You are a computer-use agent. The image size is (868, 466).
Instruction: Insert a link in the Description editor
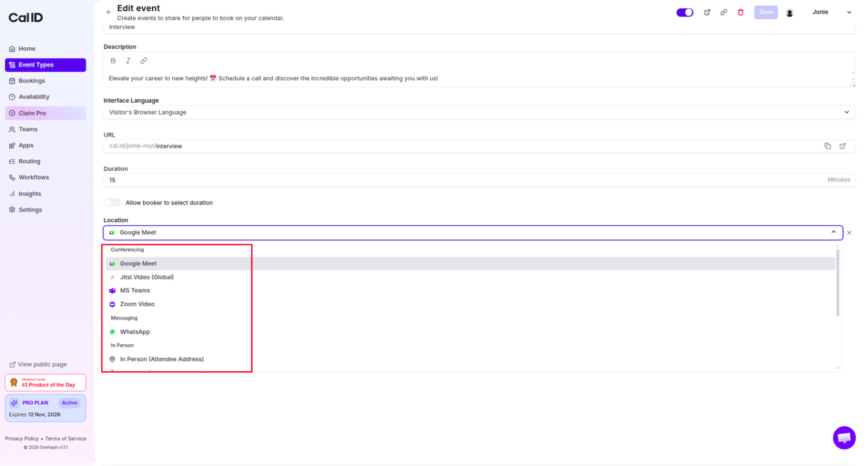pos(144,61)
